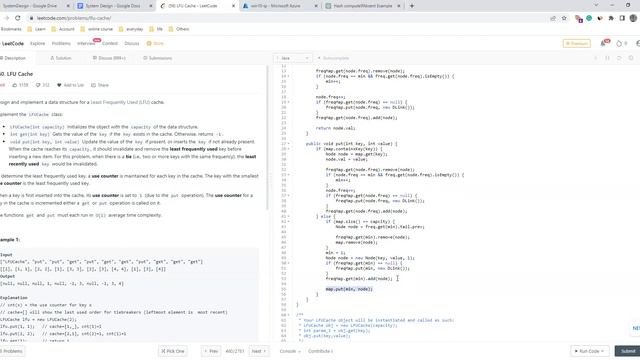Open the LeetCode logo home link
The image size is (640, 360).
[12, 43]
